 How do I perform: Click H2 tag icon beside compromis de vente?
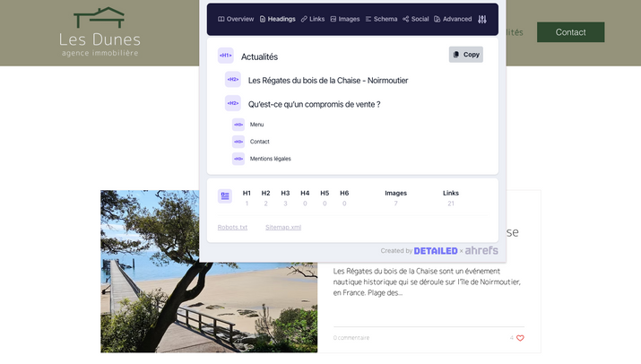(x=233, y=103)
